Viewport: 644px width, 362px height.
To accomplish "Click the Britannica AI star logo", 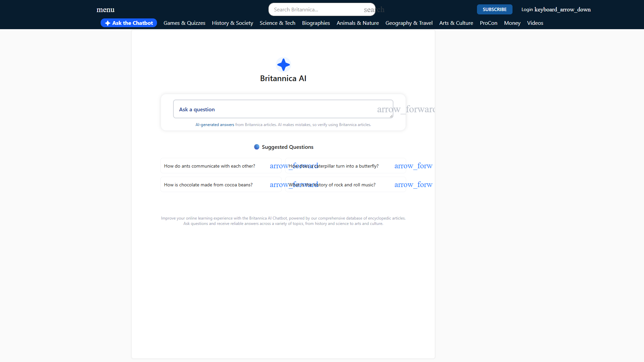I will [x=283, y=65].
